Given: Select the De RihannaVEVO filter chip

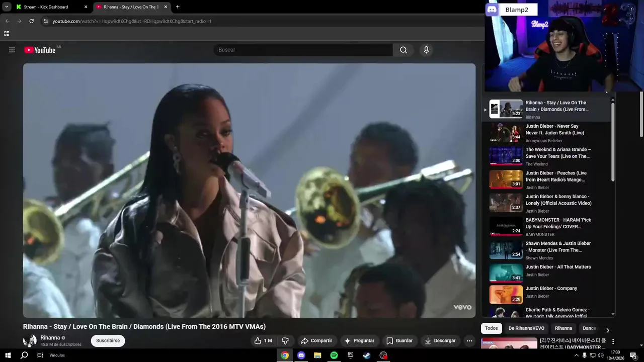Looking at the screenshot, I should pyautogui.click(x=526, y=328).
